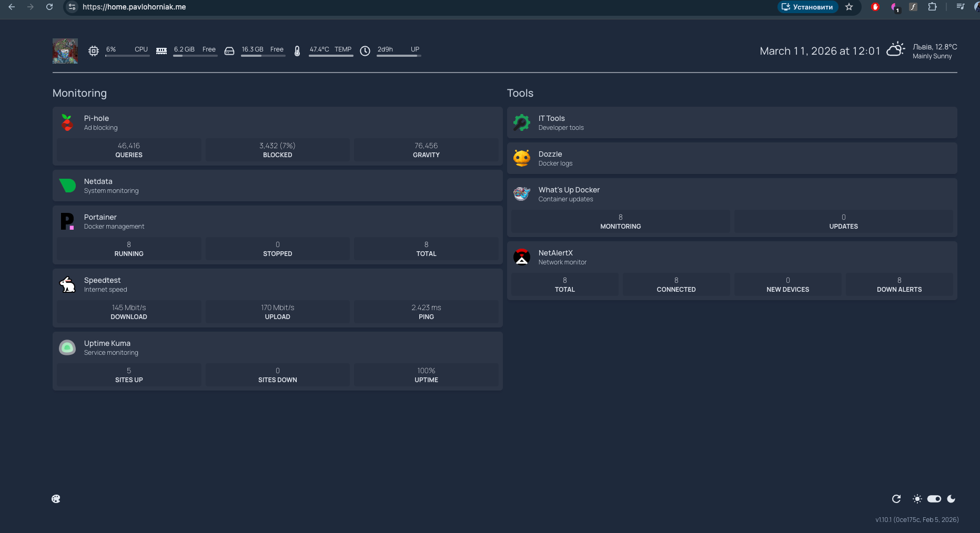The image size is (980, 533).
Task: Click the weather icon for Львів forecast
Action: [895, 49]
